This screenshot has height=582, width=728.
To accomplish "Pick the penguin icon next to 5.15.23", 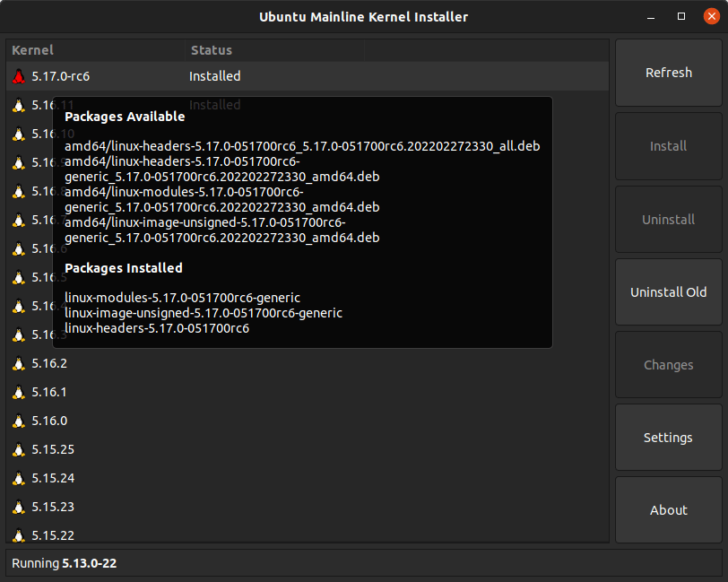I will 18,507.
